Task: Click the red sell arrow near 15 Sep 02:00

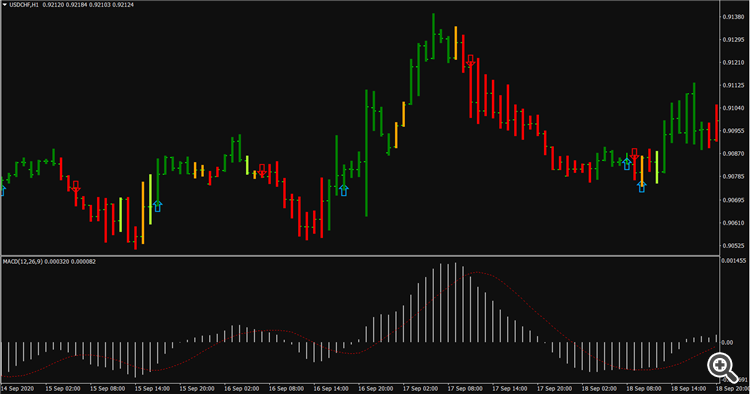Action: click(76, 187)
